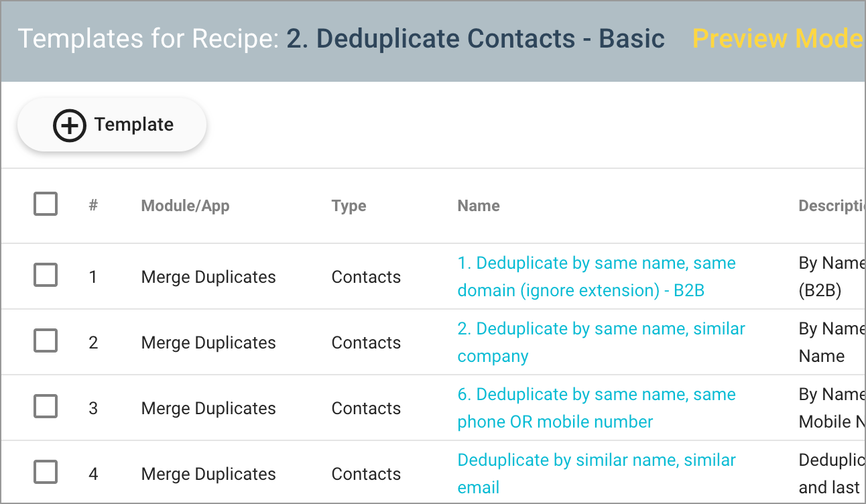Check the checkbox for template row 4
This screenshot has height=504, width=866.
pos(45,472)
